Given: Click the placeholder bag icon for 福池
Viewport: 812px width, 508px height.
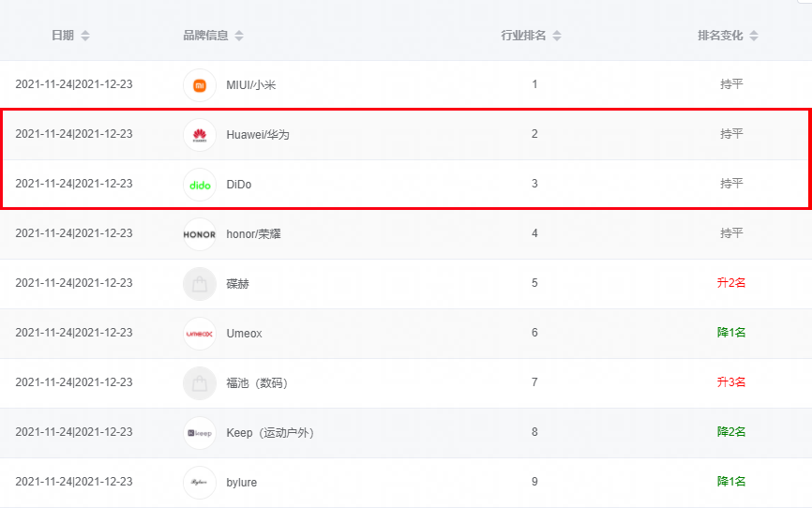Looking at the screenshot, I should 200,383.
